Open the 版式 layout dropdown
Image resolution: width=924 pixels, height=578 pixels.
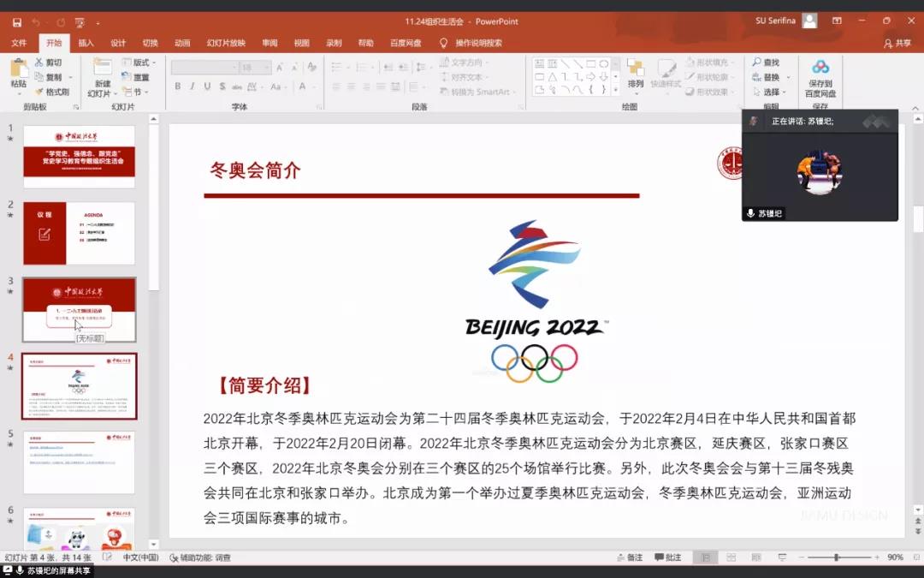pos(139,62)
